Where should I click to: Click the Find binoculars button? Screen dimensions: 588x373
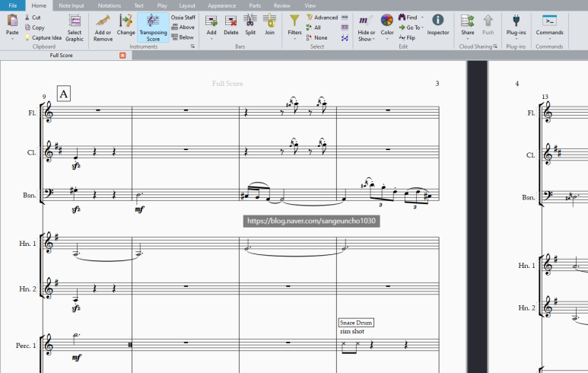point(408,18)
